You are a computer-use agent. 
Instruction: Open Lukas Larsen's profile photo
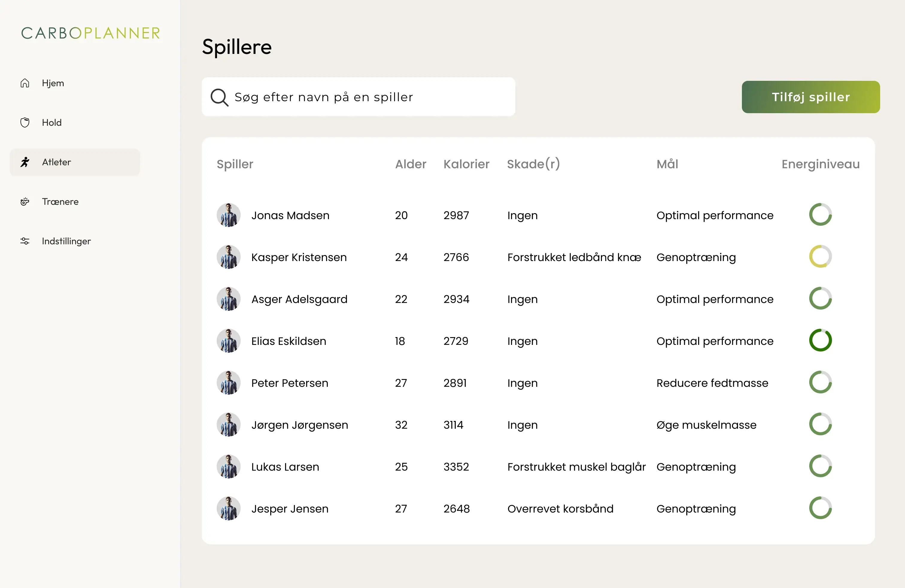pyautogui.click(x=228, y=466)
